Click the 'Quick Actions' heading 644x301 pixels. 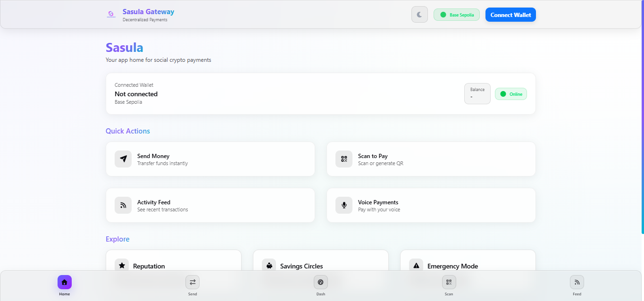coord(128,131)
